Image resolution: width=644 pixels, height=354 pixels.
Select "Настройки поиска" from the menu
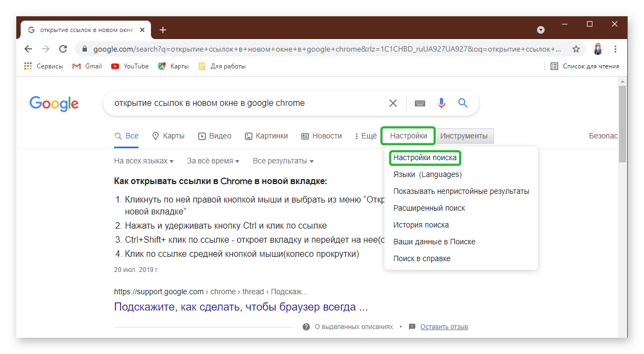(x=425, y=158)
